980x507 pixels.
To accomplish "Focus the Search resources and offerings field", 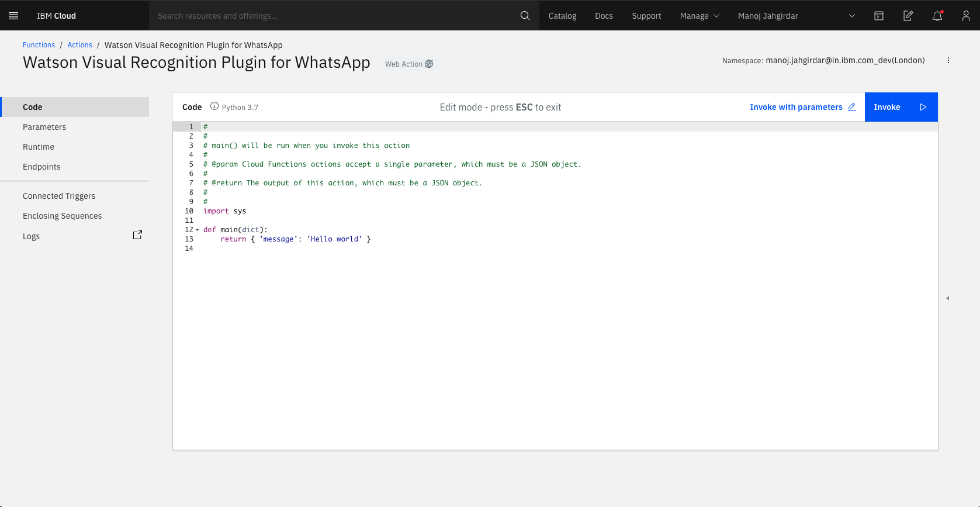I will [336, 16].
